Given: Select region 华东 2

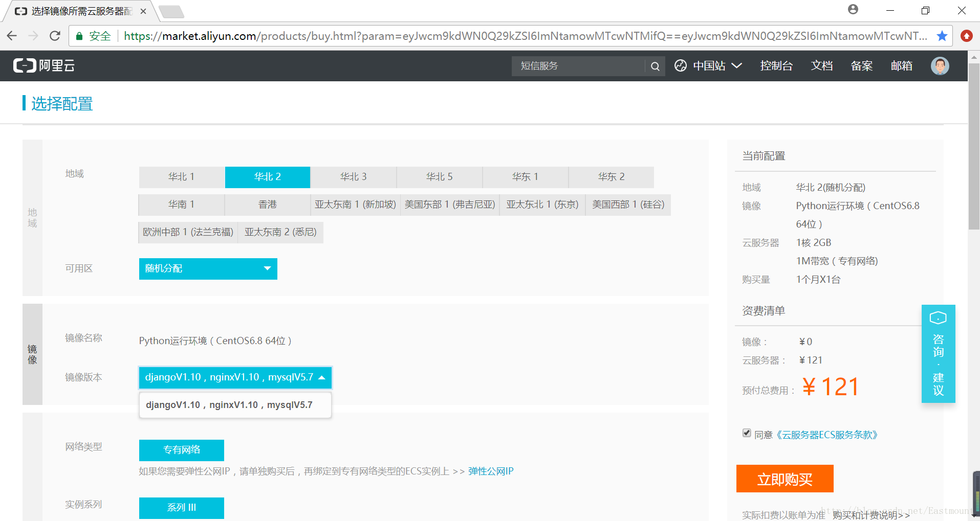Looking at the screenshot, I should pyautogui.click(x=612, y=177).
